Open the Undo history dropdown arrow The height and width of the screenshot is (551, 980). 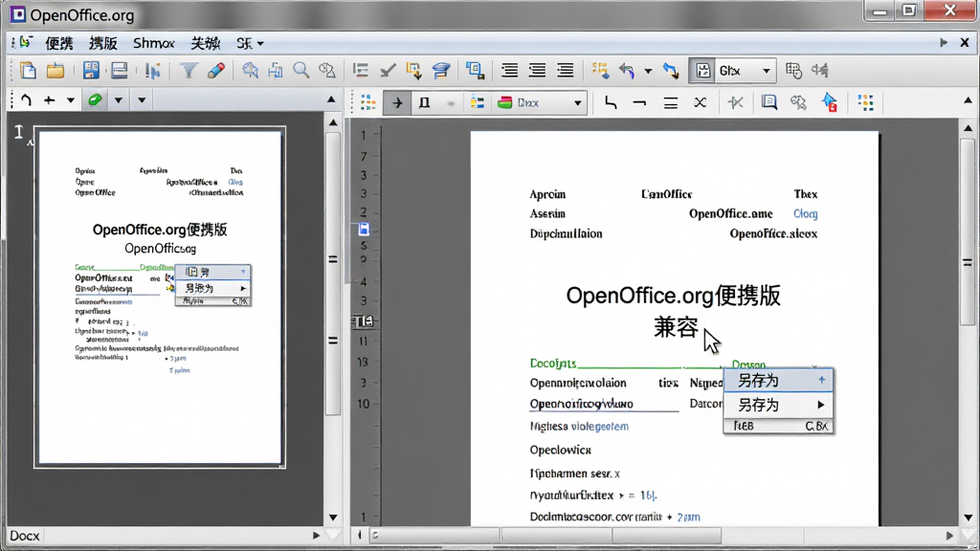[x=648, y=71]
